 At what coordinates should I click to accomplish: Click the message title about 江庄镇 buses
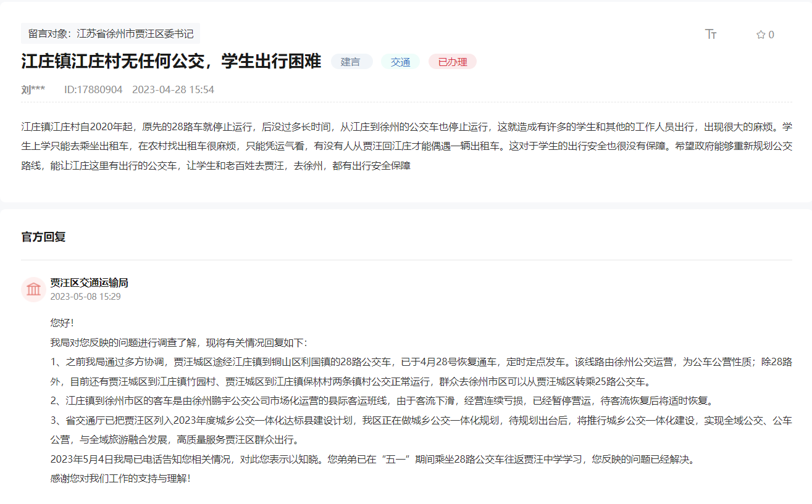[170, 62]
